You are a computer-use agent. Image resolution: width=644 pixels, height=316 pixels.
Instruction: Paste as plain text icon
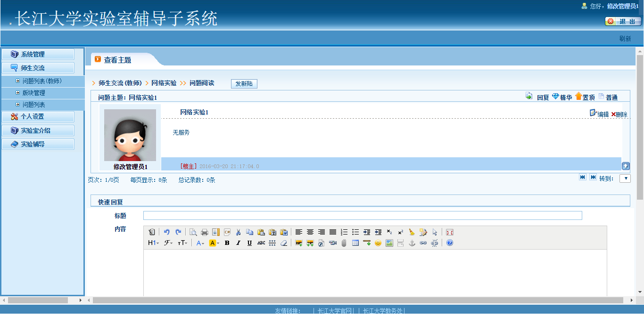coord(272,232)
